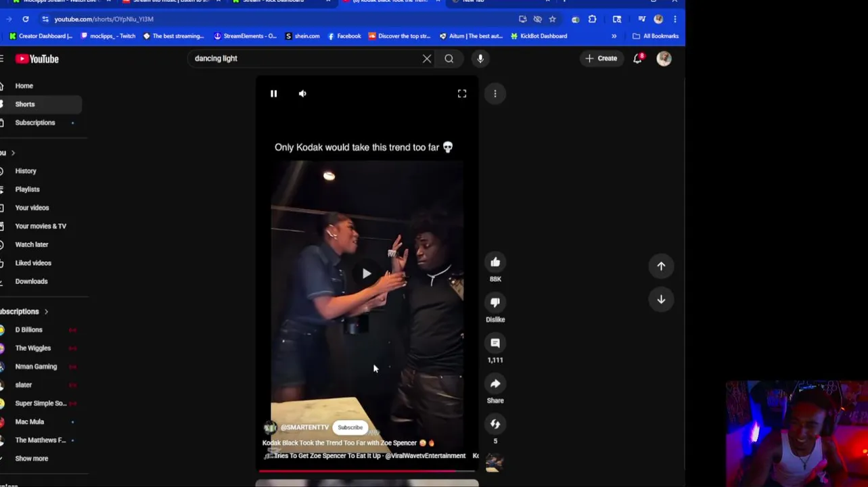
Task: Like the Short with 88K likes
Action: 495,262
